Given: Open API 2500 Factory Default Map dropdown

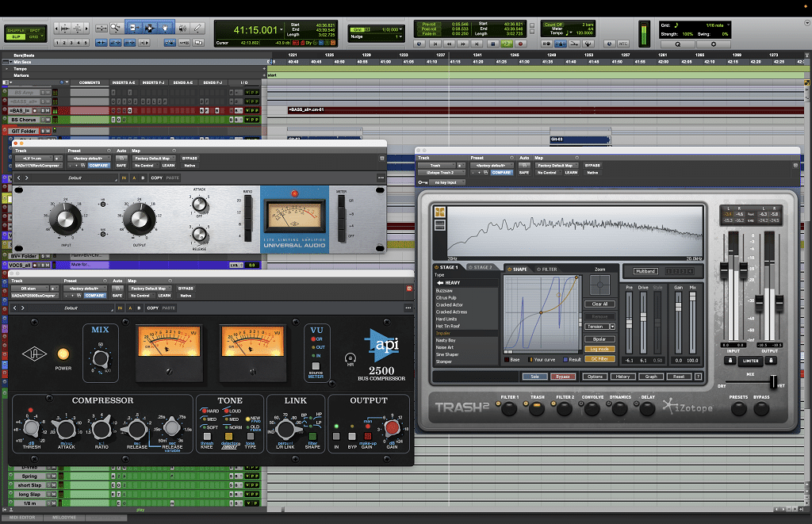Looking at the screenshot, I should (150, 289).
